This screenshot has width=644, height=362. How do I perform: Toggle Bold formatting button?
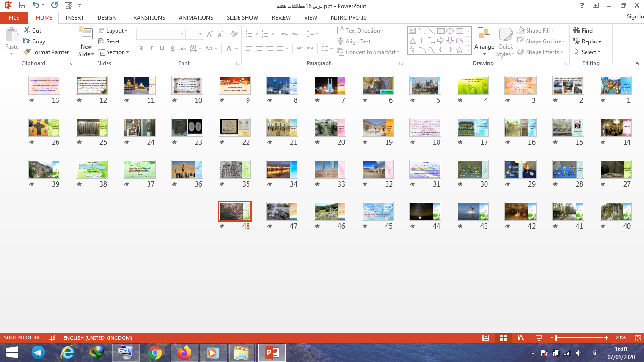(x=141, y=49)
